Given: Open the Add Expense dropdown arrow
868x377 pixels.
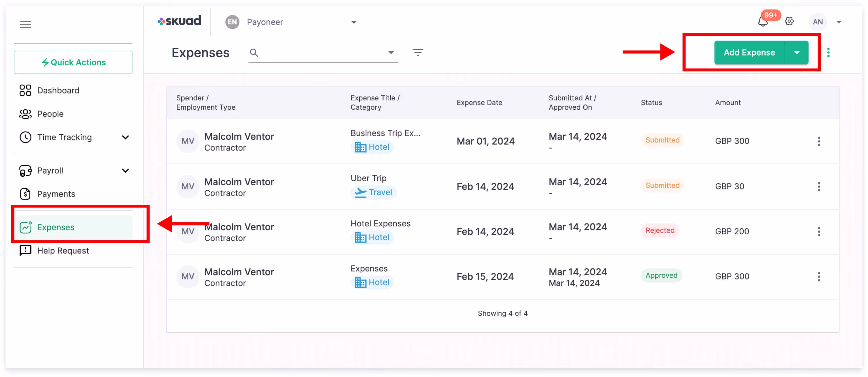Looking at the screenshot, I should click(797, 53).
